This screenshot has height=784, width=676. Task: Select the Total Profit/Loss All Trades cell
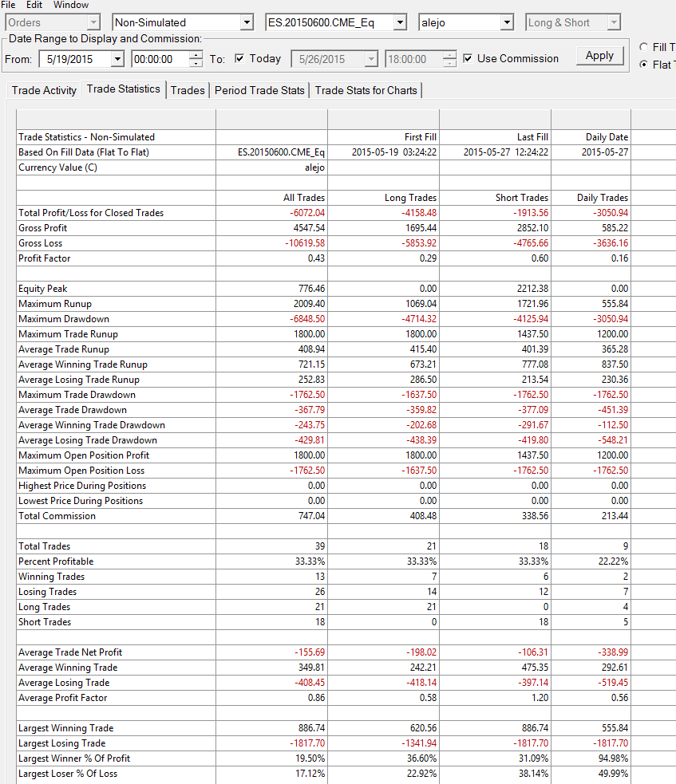pyautogui.click(x=271, y=213)
